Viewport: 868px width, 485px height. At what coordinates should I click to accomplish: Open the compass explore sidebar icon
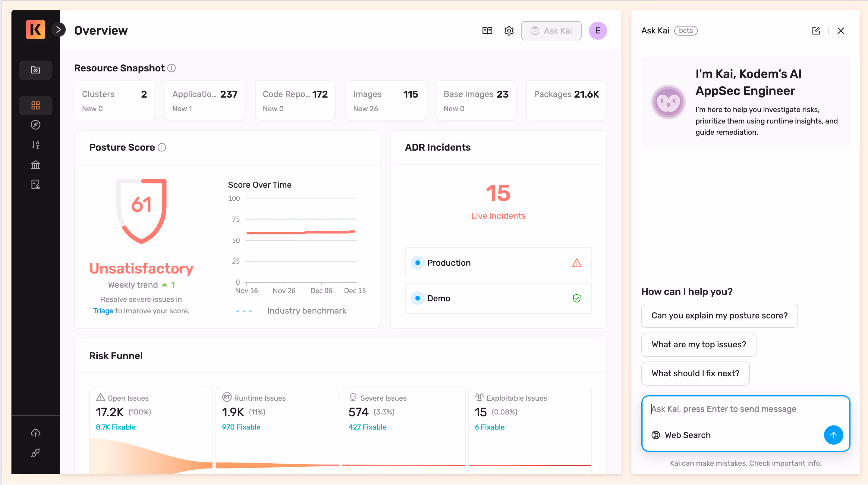35,125
